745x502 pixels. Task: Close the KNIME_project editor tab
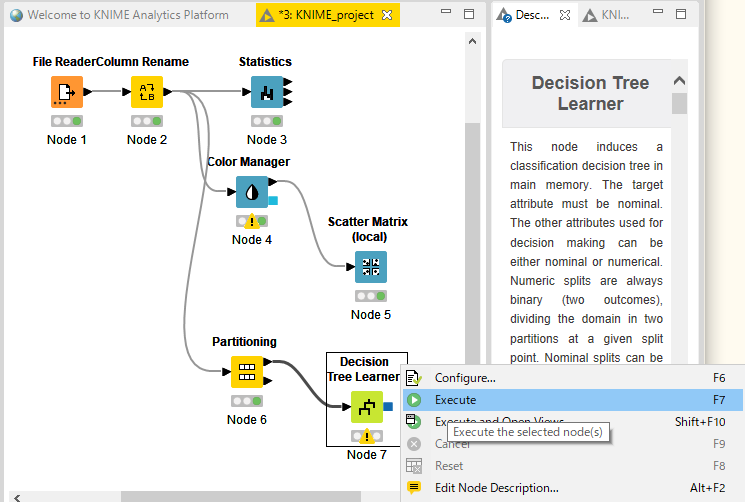coord(387,15)
